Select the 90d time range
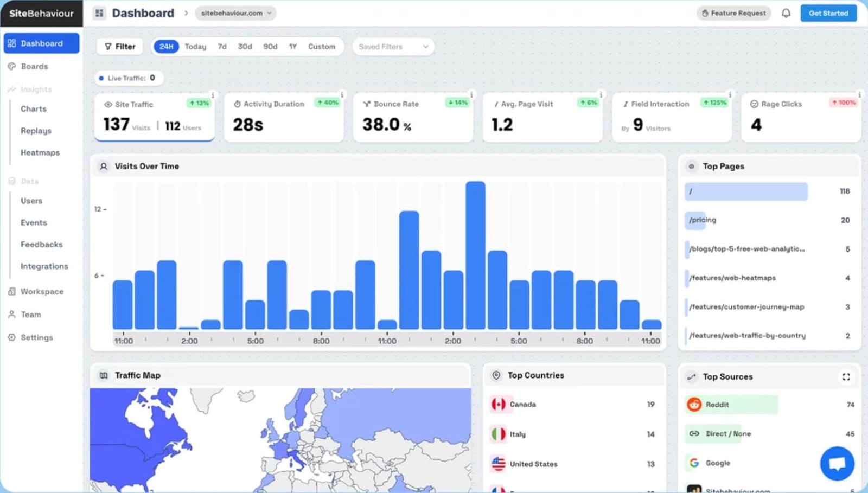 (270, 47)
